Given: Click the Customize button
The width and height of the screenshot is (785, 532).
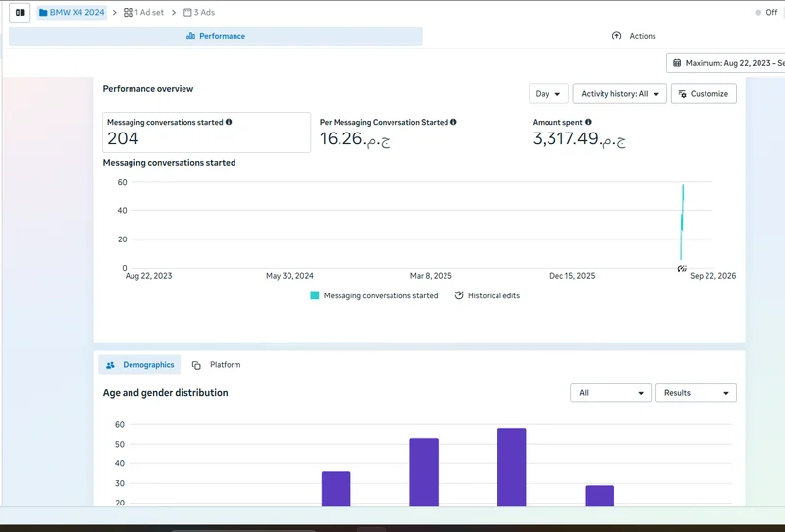Looking at the screenshot, I should click(x=704, y=94).
